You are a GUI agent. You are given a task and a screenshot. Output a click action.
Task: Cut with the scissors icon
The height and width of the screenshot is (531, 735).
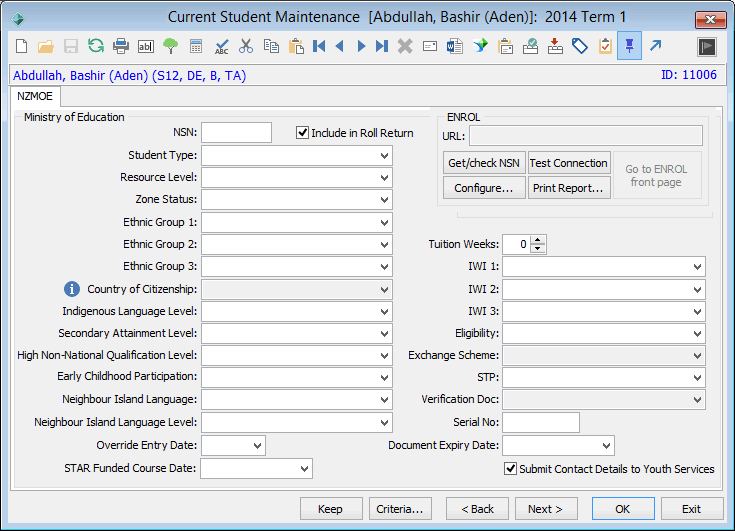pos(246,46)
